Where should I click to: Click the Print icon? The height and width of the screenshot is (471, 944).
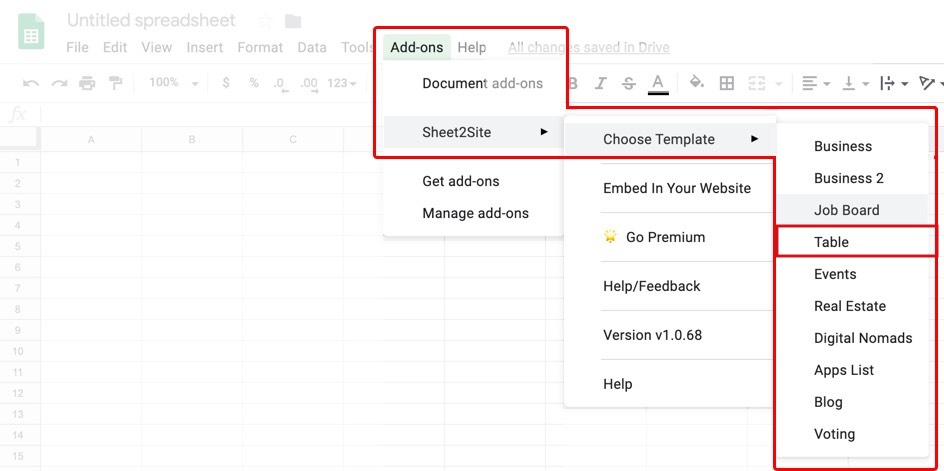click(x=87, y=83)
